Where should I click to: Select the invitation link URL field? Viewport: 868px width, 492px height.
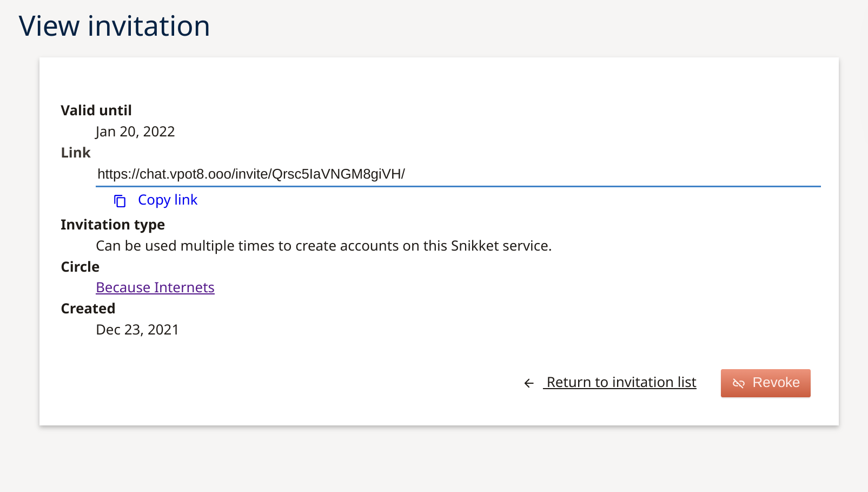pyautogui.click(x=458, y=174)
